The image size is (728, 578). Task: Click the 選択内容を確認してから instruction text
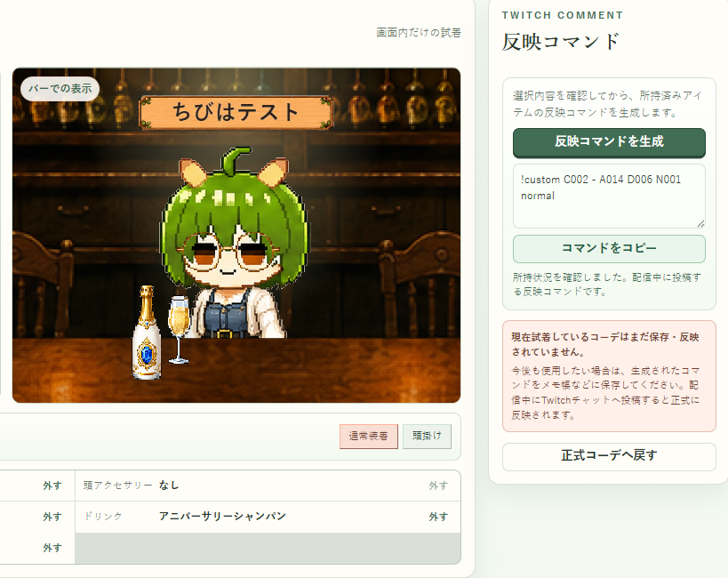pos(607,104)
